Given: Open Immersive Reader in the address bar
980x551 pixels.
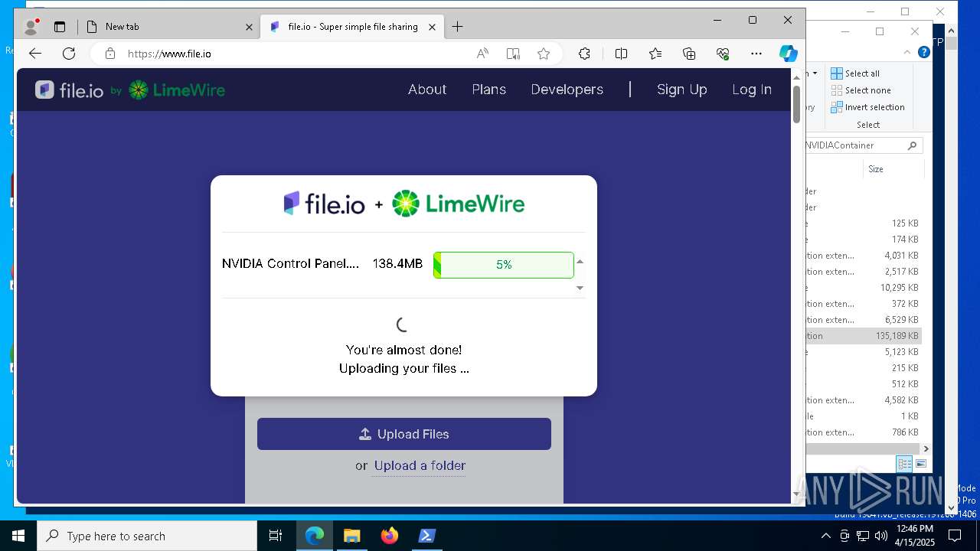Looking at the screenshot, I should (x=513, y=54).
